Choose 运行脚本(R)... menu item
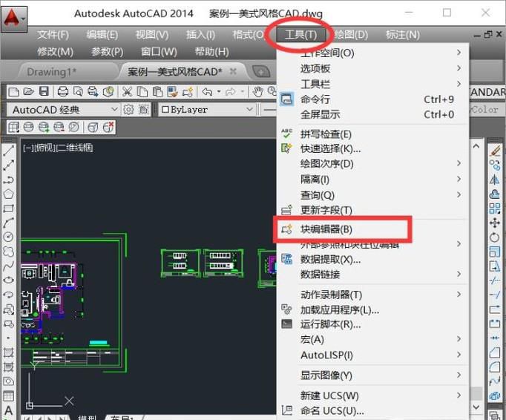The height and width of the screenshot is (420, 506). 372,324
